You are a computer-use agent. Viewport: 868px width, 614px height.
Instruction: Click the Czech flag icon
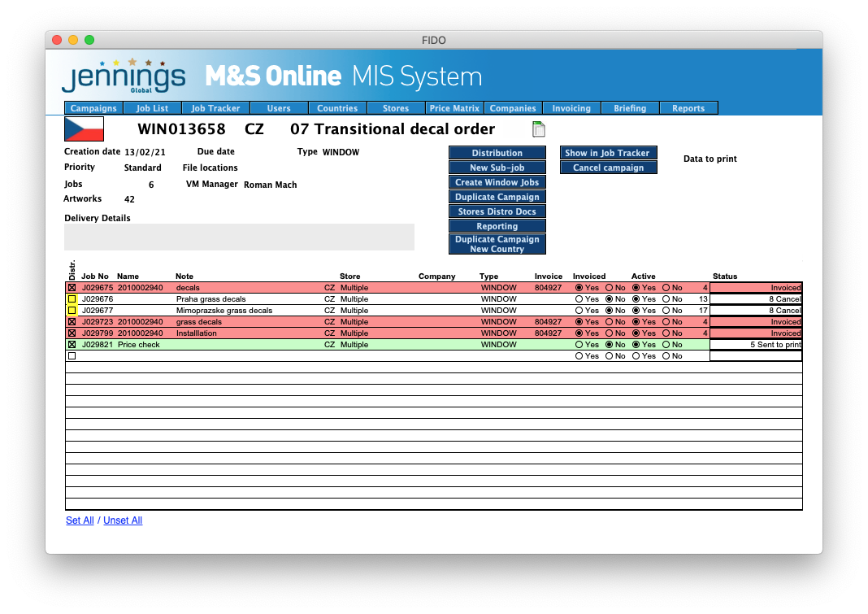pos(84,128)
